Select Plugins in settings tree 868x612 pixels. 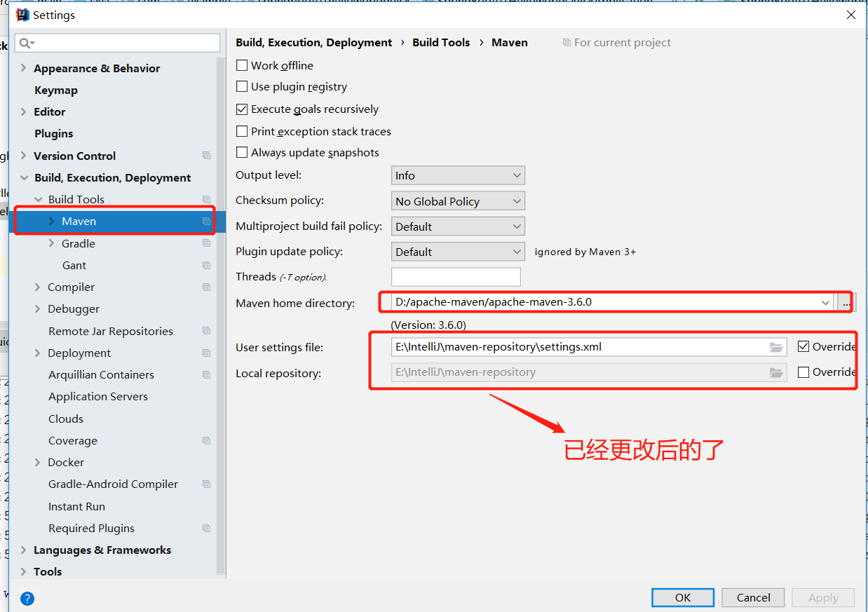[x=54, y=133]
